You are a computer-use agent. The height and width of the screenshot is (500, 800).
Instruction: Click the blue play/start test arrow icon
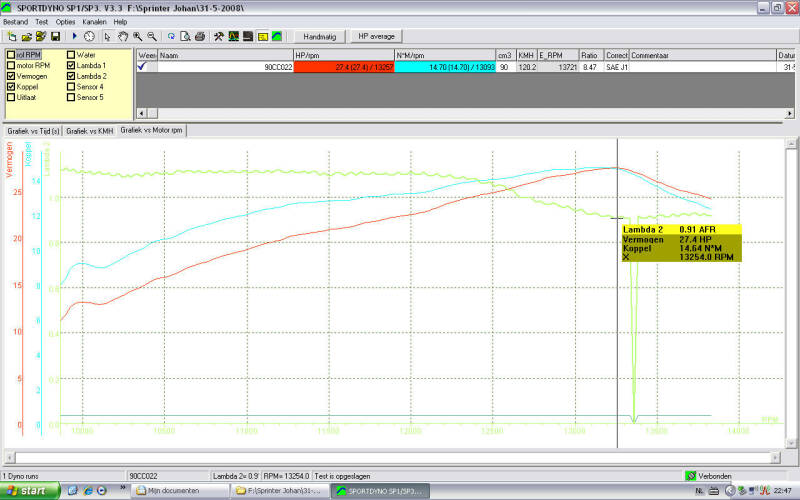pyautogui.click(x=74, y=36)
